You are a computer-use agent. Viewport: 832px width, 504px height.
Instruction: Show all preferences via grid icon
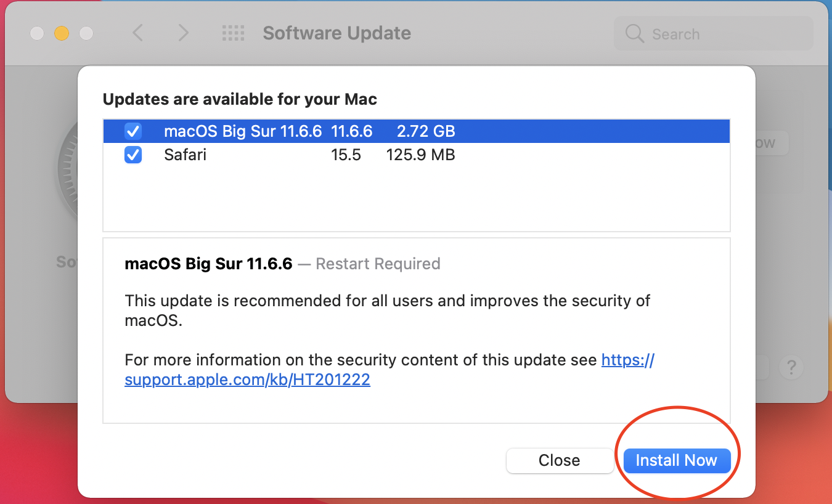pyautogui.click(x=233, y=33)
